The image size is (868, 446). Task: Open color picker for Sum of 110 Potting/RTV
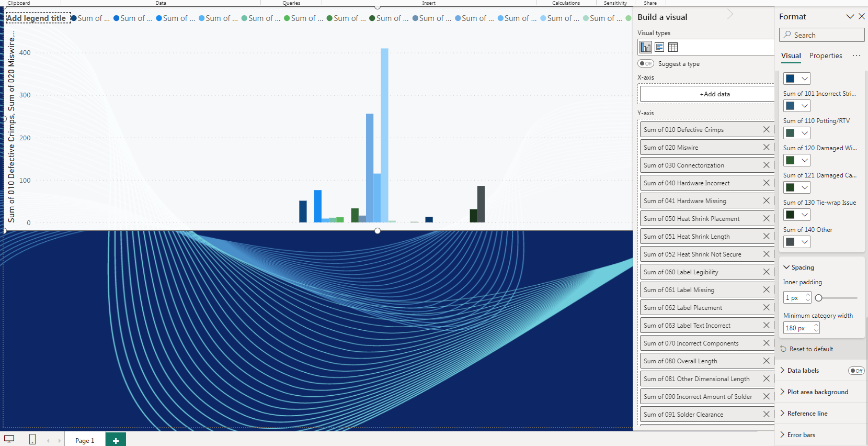[796, 133]
